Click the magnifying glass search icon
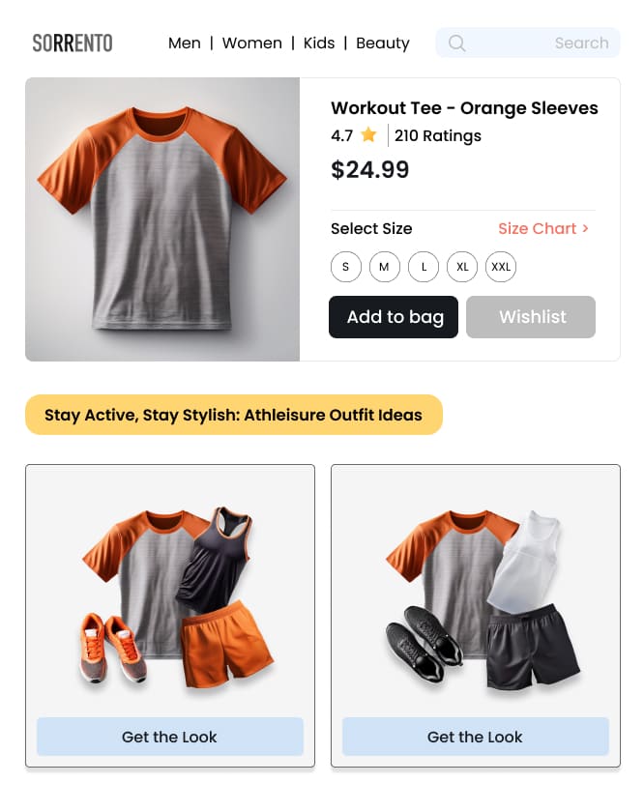This screenshot has height=812, width=644. (456, 43)
